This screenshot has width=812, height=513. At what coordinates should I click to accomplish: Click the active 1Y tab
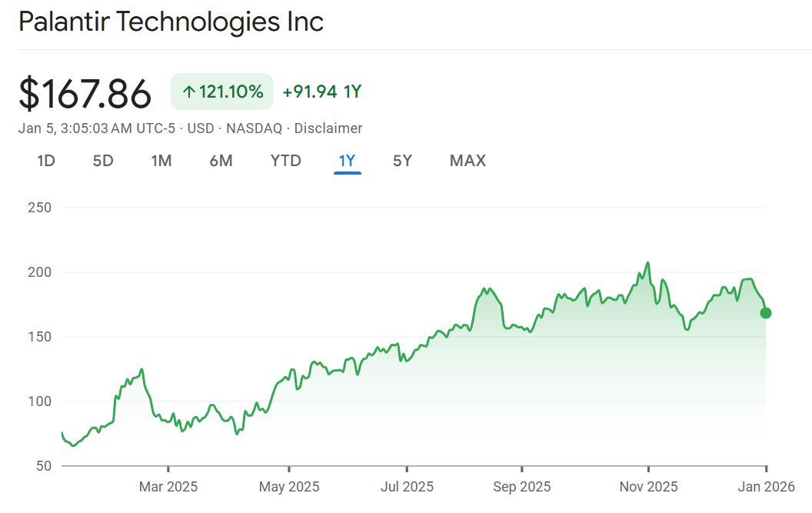click(347, 161)
